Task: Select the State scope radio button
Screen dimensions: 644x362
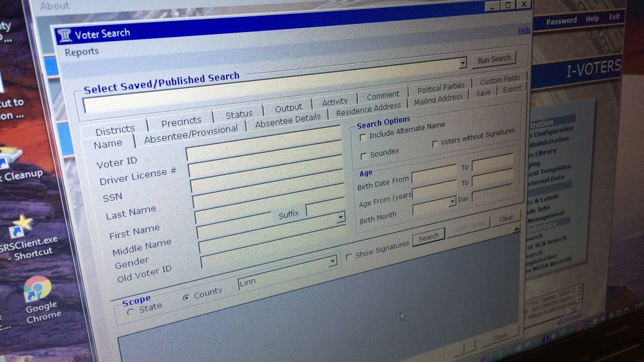Action: [x=130, y=312]
